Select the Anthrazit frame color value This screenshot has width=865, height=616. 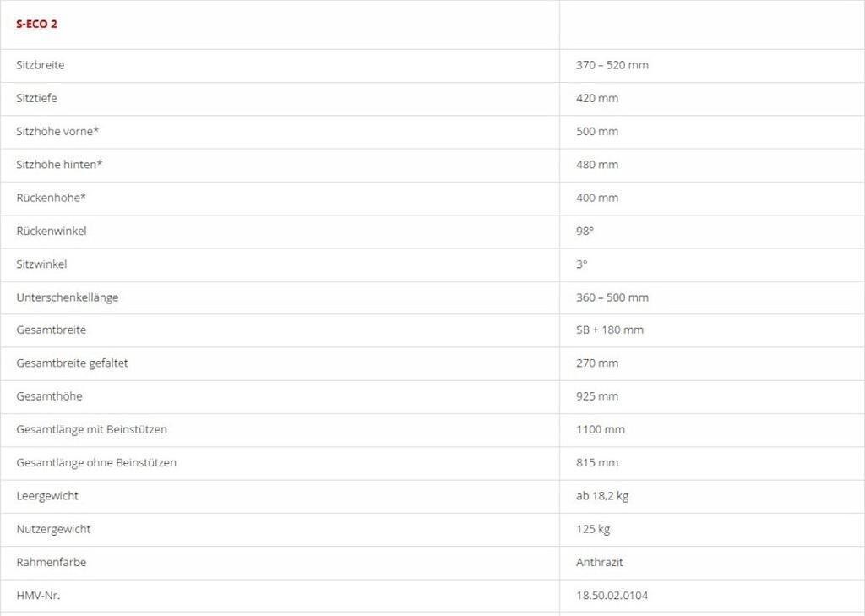point(600,562)
